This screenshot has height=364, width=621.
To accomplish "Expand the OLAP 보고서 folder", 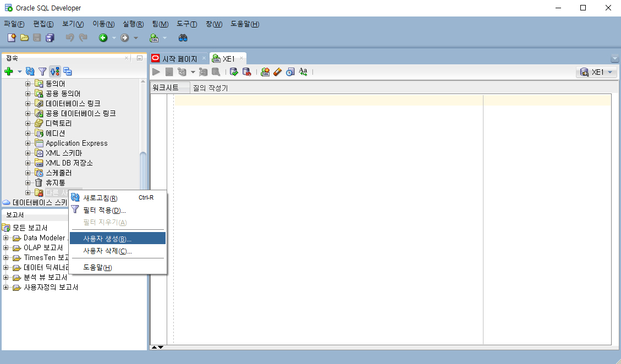I will coord(6,247).
